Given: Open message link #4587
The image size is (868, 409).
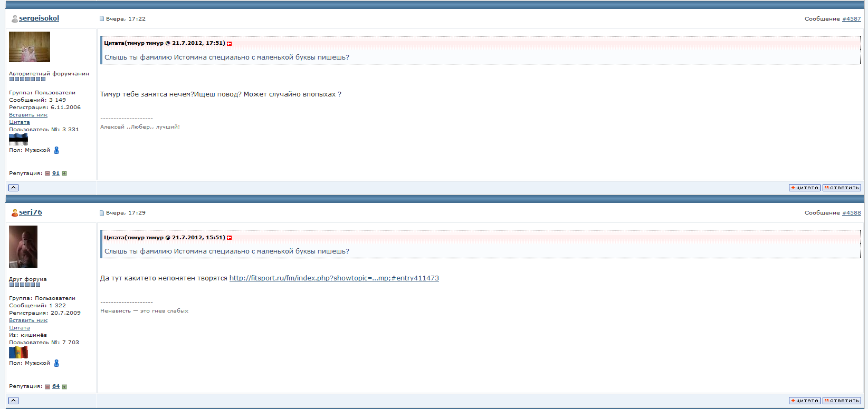Looking at the screenshot, I should pyautogui.click(x=851, y=18).
